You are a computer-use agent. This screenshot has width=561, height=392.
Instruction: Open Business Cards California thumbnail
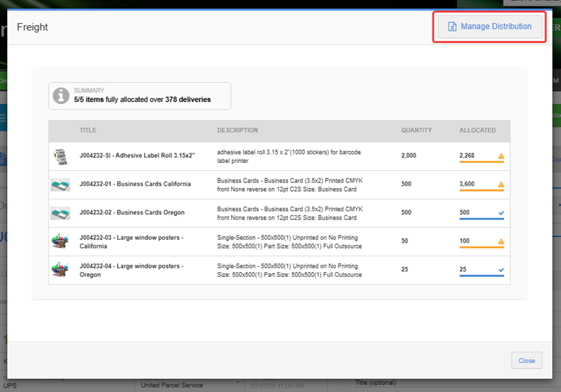pos(60,185)
